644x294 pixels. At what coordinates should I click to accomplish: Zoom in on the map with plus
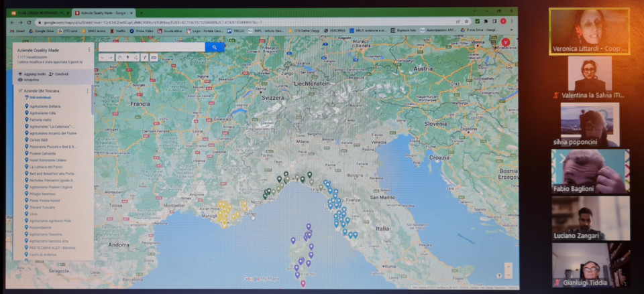coord(508,266)
